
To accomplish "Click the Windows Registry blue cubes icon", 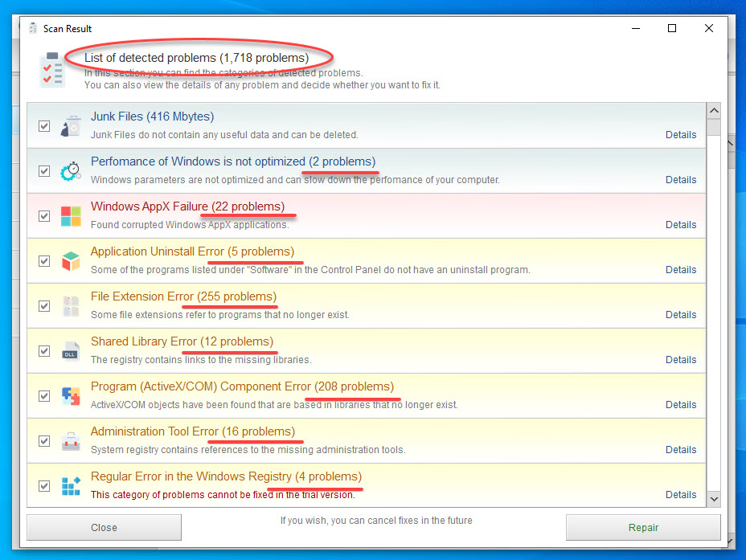I will point(71,486).
